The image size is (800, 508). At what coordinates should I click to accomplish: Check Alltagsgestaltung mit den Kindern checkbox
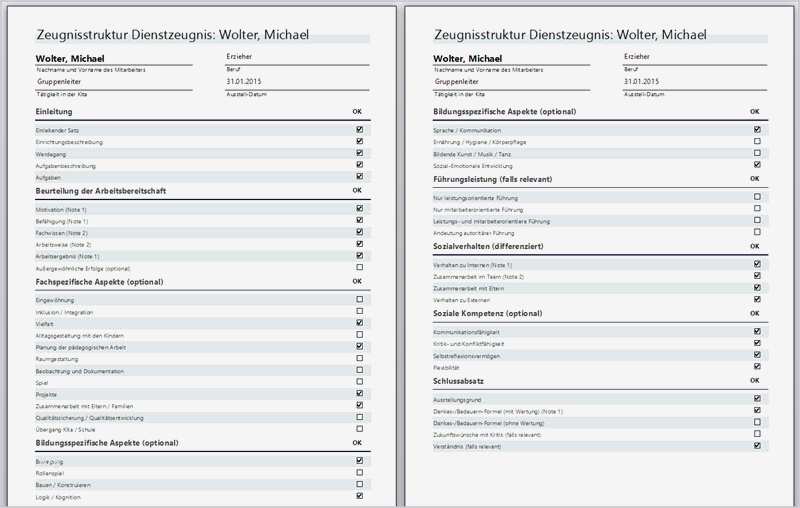360,335
